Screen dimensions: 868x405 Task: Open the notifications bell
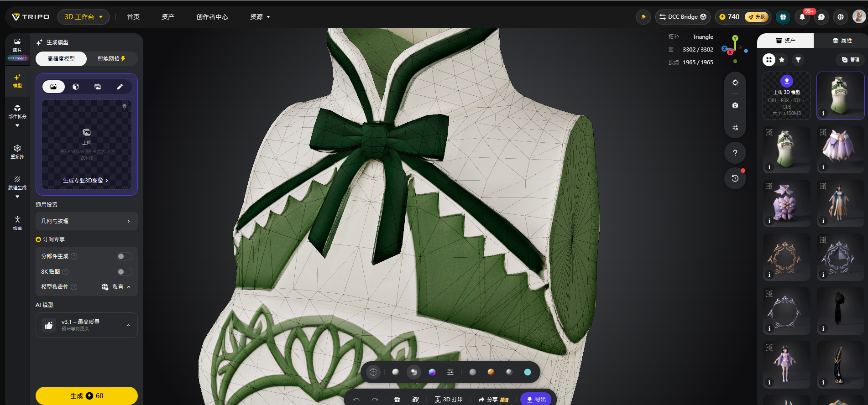[x=802, y=17]
